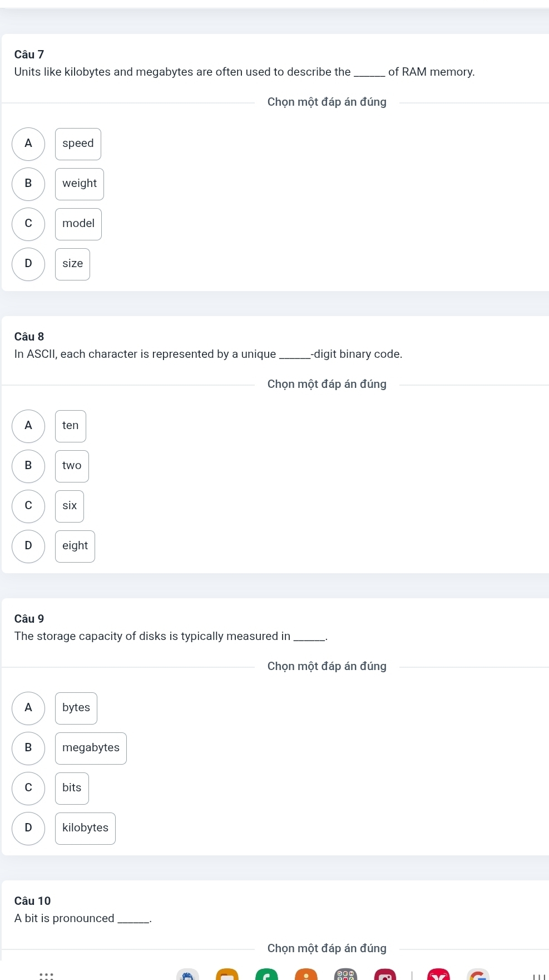This screenshot has width=549, height=980.
Task: Mark answer D circle next to 'eight'
Action: tap(28, 546)
